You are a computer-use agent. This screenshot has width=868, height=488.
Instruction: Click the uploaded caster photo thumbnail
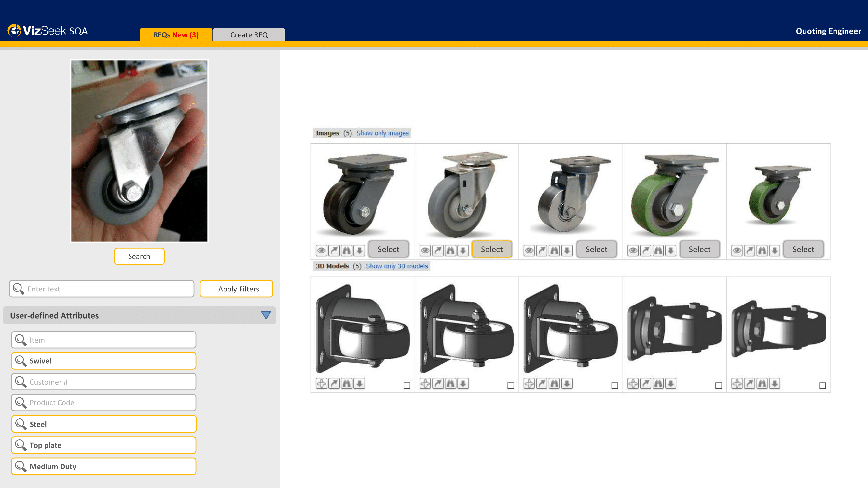(139, 151)
